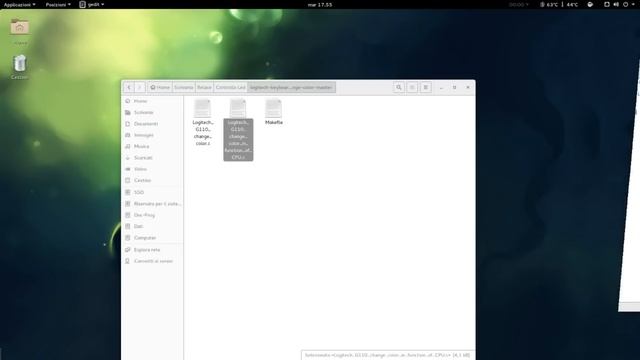Click the Scrivania breadcrumb in path bar
This screenshot has height=360, width=640.
183,87
